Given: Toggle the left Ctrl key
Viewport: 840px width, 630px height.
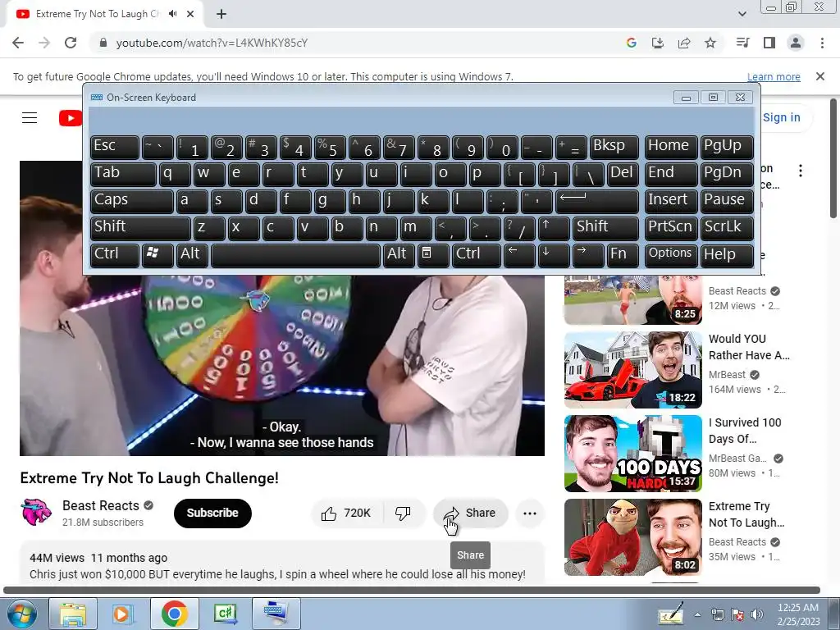Looking at the screenshot, I should pyautogui.click(x=115, y=255).
